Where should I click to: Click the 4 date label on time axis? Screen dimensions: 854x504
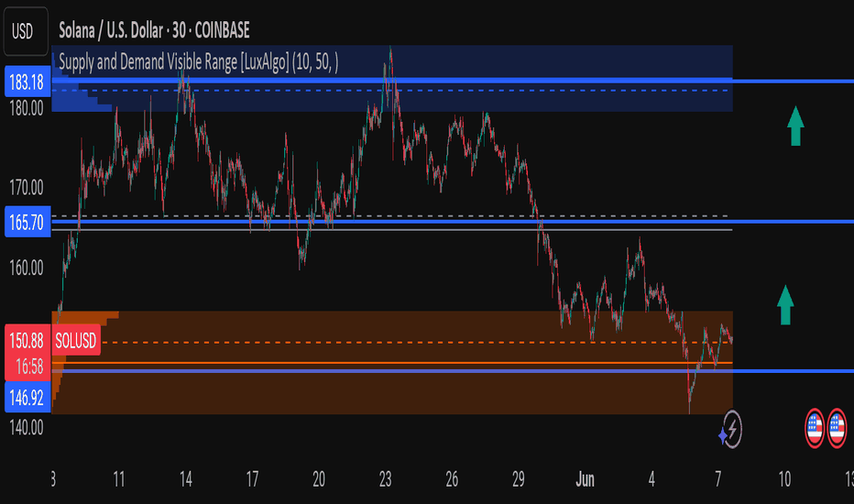click(651, 479)
